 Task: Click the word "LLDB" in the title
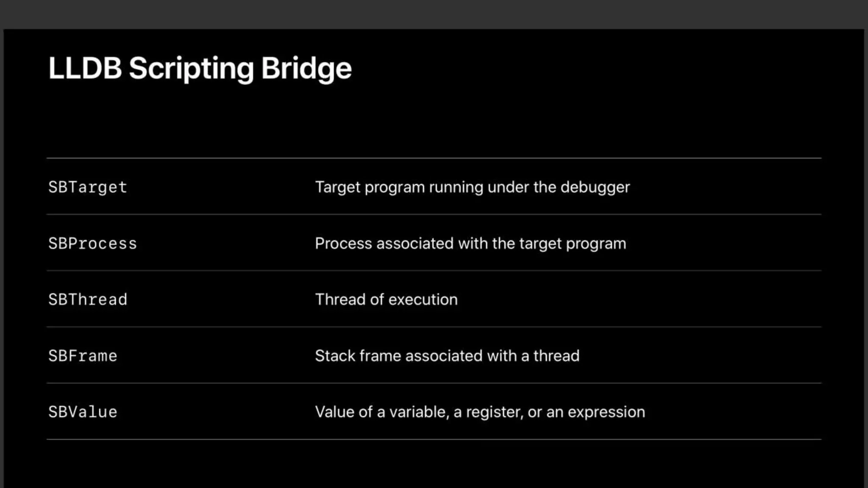pos(85,68)
